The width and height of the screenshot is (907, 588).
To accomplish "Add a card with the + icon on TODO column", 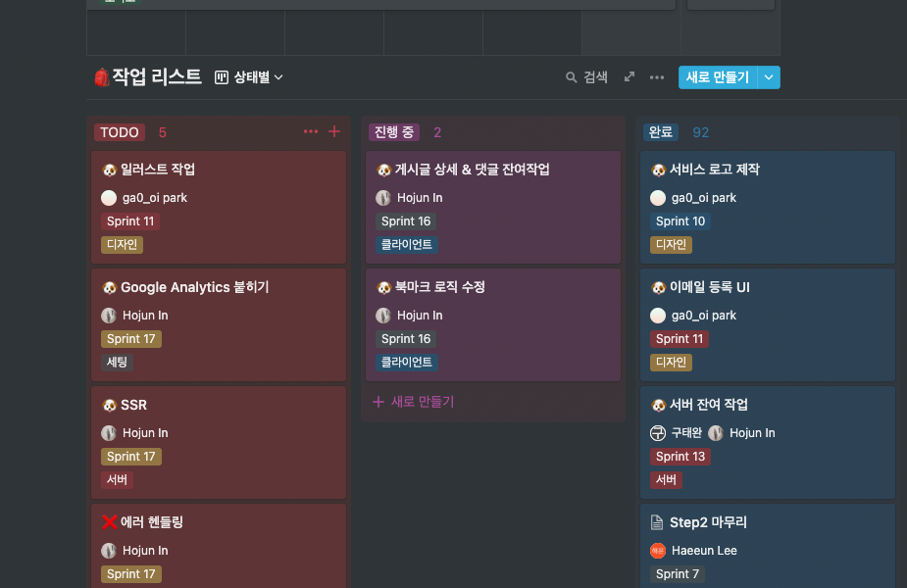I will [x=333, y=131].
